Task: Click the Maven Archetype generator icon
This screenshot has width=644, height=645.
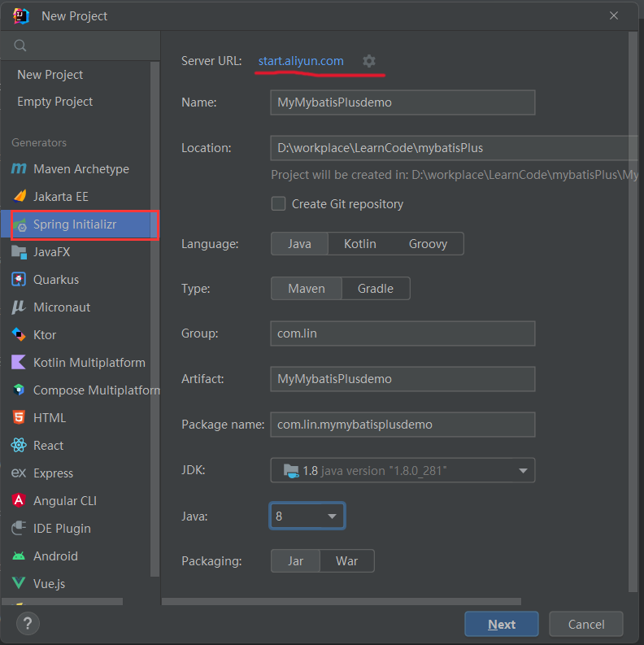Action: click(19, 168)
